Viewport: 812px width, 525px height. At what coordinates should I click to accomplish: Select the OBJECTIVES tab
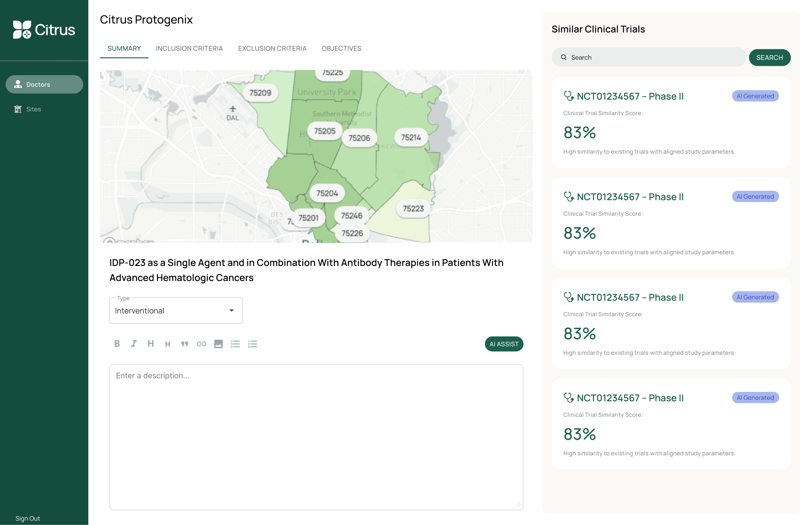tap(341, 49)
